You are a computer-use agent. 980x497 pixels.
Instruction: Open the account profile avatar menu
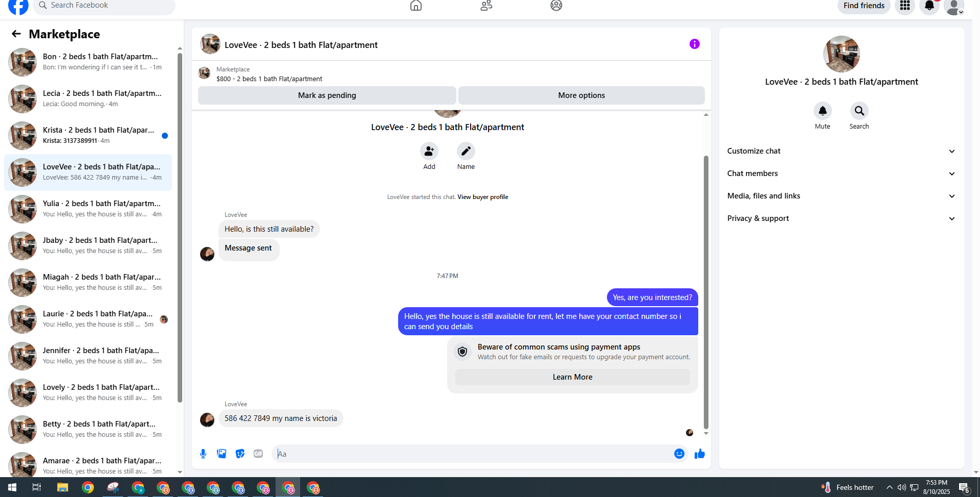point(953,6)
